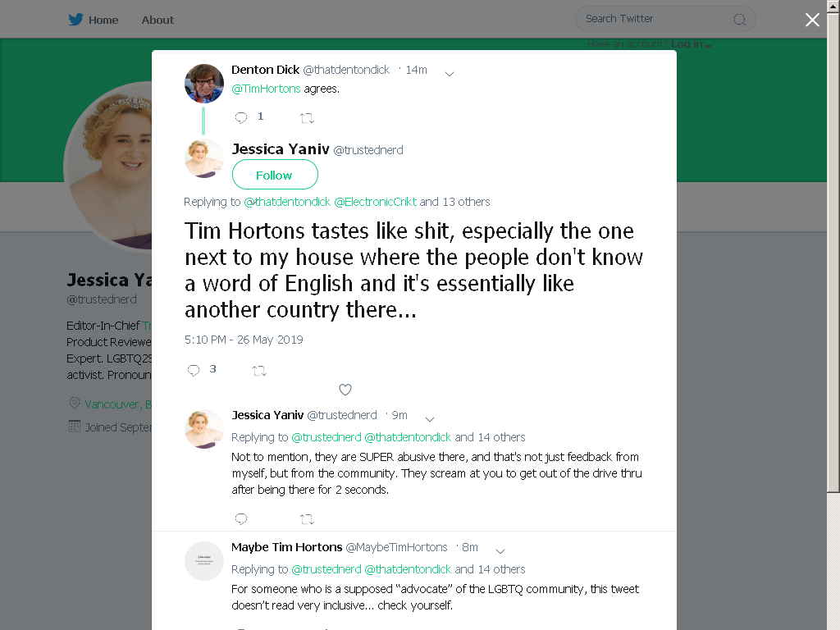Follow Jessica Yaniv
Viewport: 840px width, 630px height.
click(275, 175)
